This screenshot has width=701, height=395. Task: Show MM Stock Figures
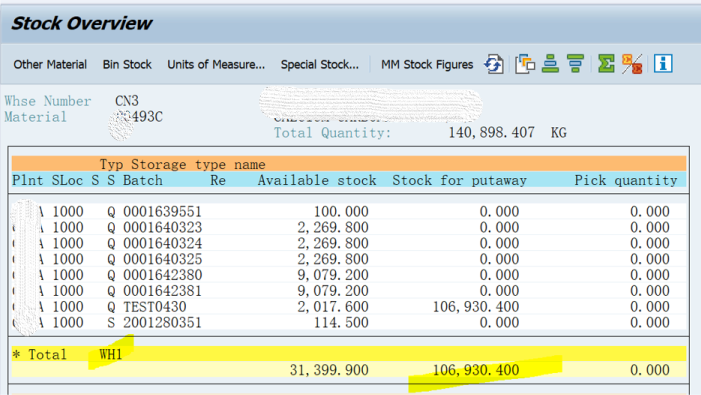[427, 64]
